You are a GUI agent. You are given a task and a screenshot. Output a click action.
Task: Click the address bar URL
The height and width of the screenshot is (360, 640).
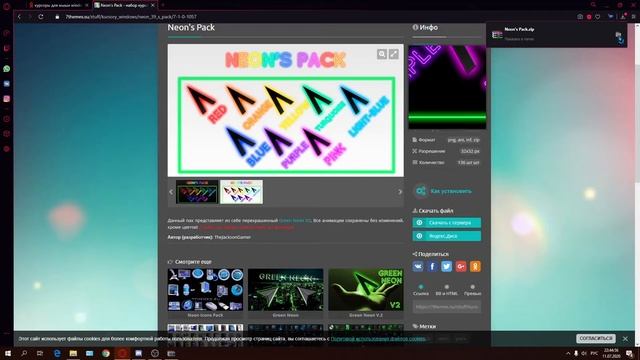[131, 17]
